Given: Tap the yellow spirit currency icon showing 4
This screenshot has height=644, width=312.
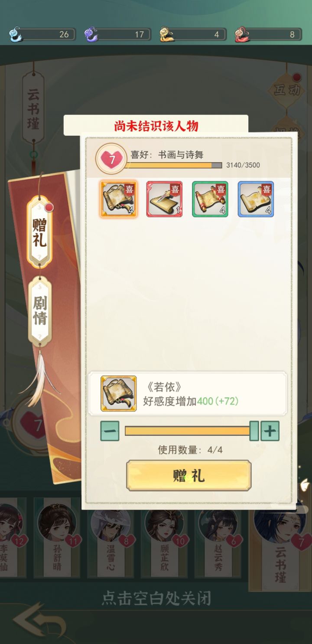Looking at the screenshot, I should 166,34.
